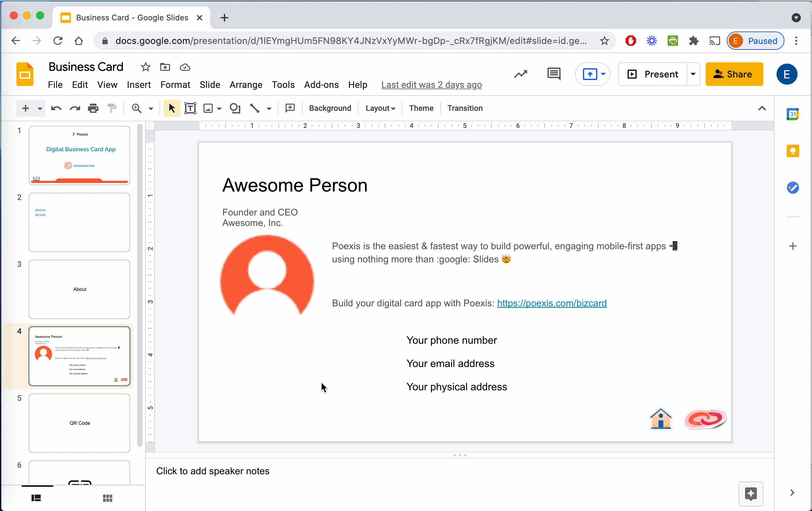Image resolution: width=812 pixels, height=511 pixels.
Task: Click the Move to folder icon
Action: tap(165, 67)
